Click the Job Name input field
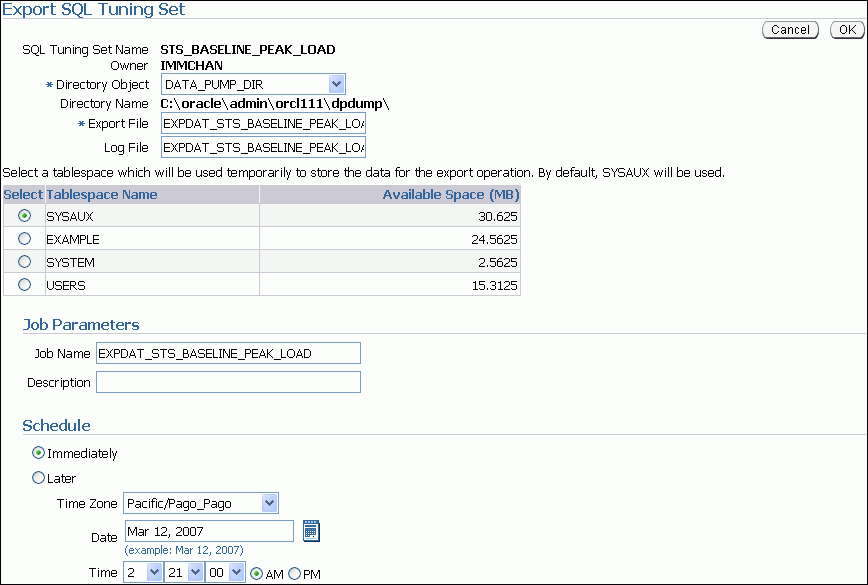The image size is (868, 585). (227, 353)
